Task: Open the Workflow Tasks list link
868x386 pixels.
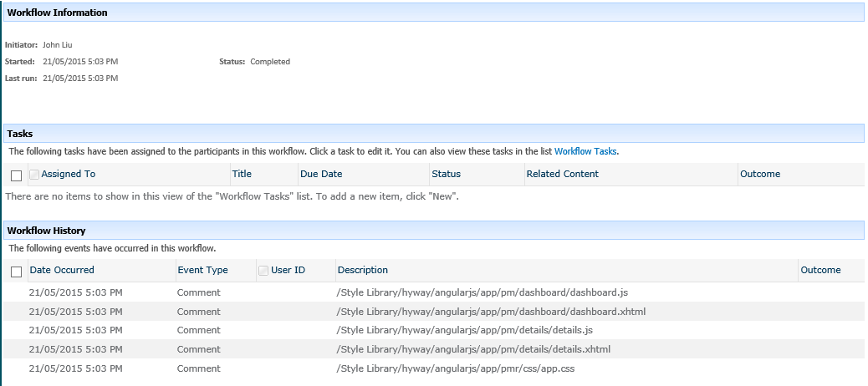Action: click(585, 151)
